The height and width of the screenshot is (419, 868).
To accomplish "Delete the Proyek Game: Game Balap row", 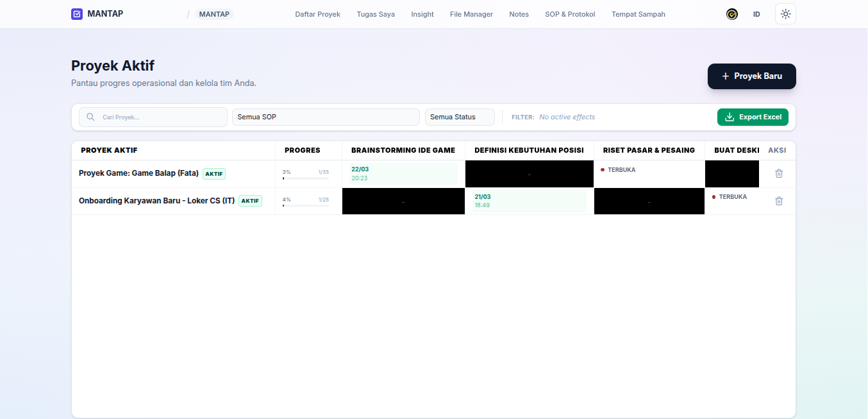I will pyautogui.click(x=779, y=173).
